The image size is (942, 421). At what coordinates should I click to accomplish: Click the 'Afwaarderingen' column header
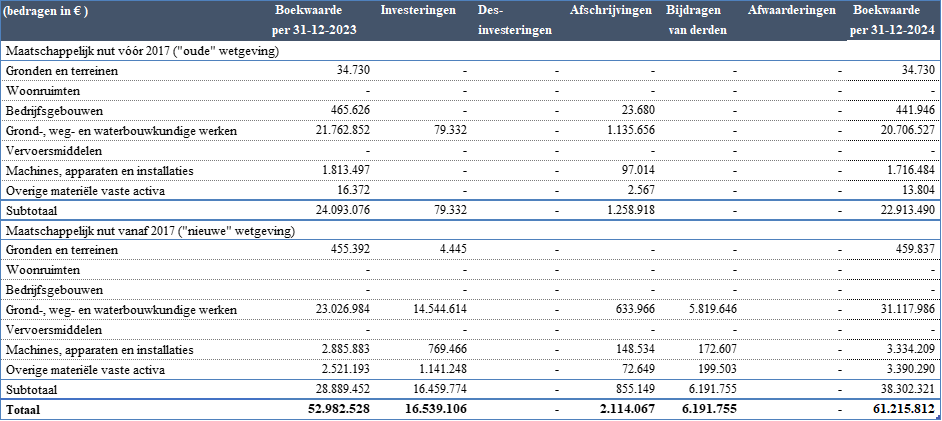coord(792,11)
